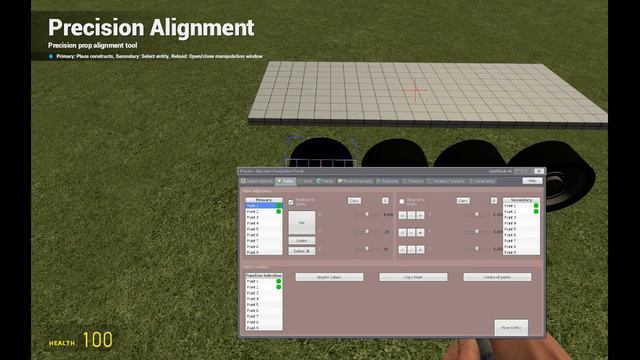
Task: Select Point 1 in the Primary list
Action: [264, 206]
